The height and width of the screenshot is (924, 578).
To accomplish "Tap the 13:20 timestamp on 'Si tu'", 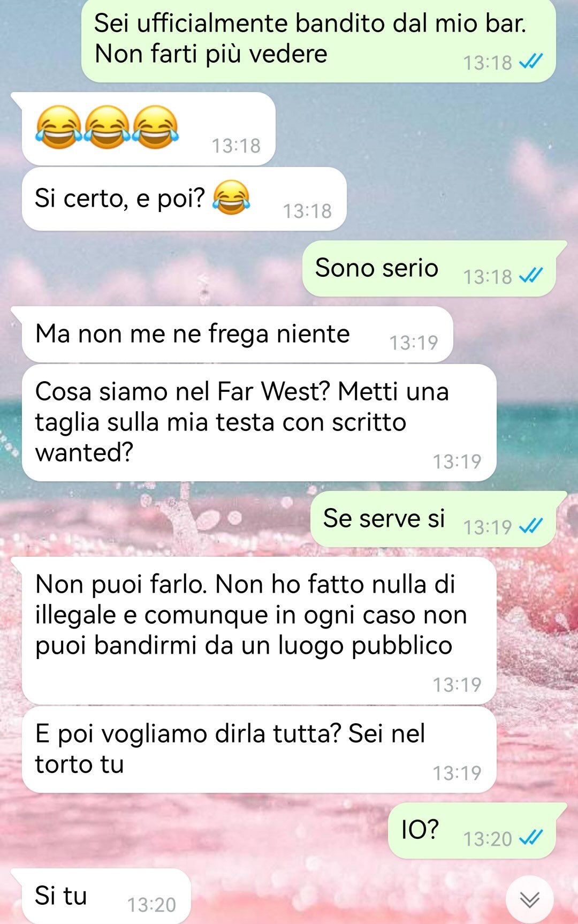I will point(151,905).
